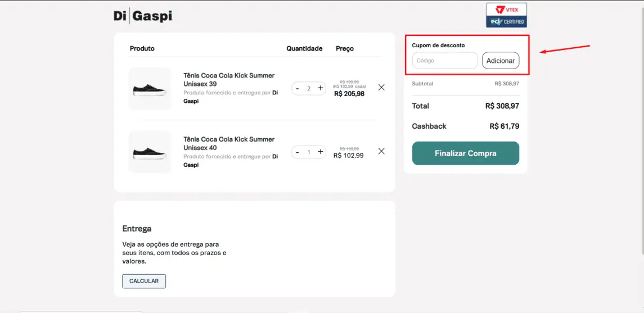Click the Di Gaspi logo

[143, 16]
